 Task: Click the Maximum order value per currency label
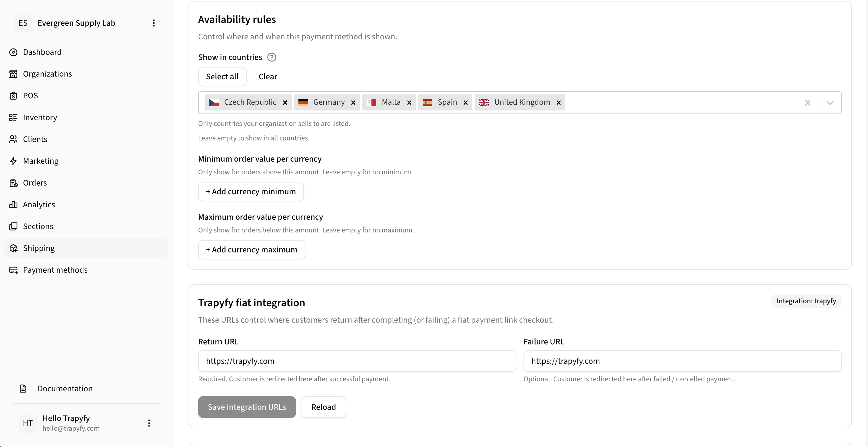tap(261, 217)
